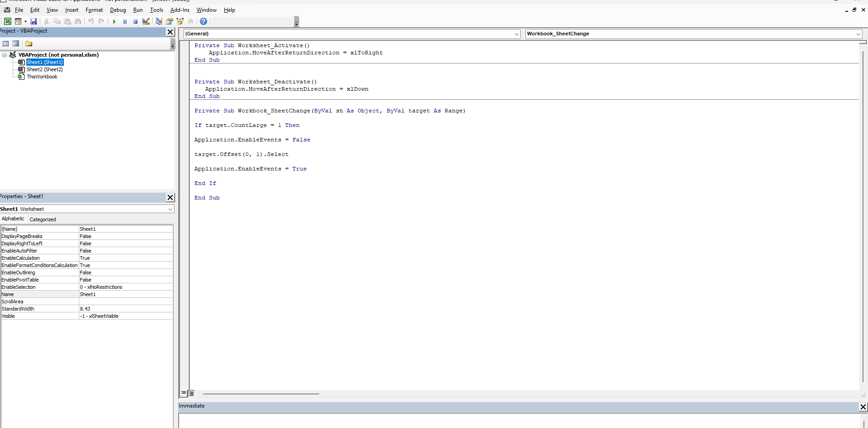Screen dimensions: 868x428
Task: Open the Insert menu
Action: point(72,10)
